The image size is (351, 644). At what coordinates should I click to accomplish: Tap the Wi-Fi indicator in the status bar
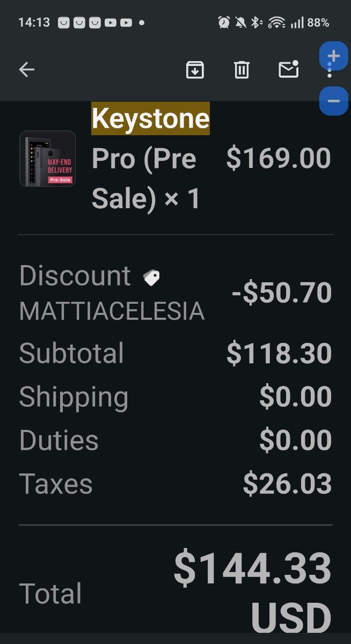click(x=278, y=22)
